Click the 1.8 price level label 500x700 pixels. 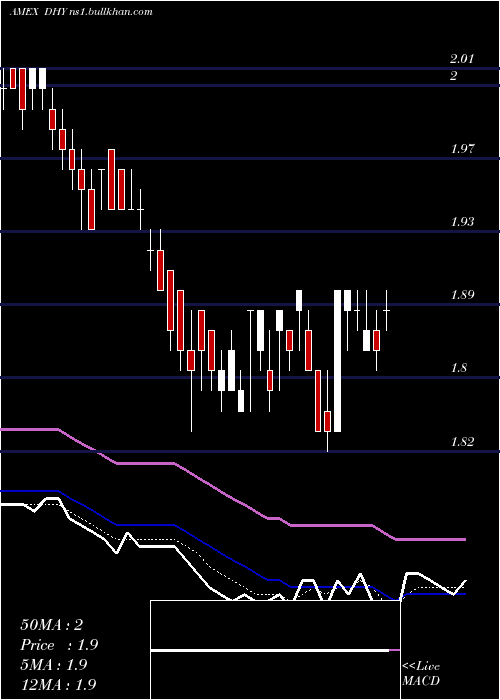[x=459, y=368]
